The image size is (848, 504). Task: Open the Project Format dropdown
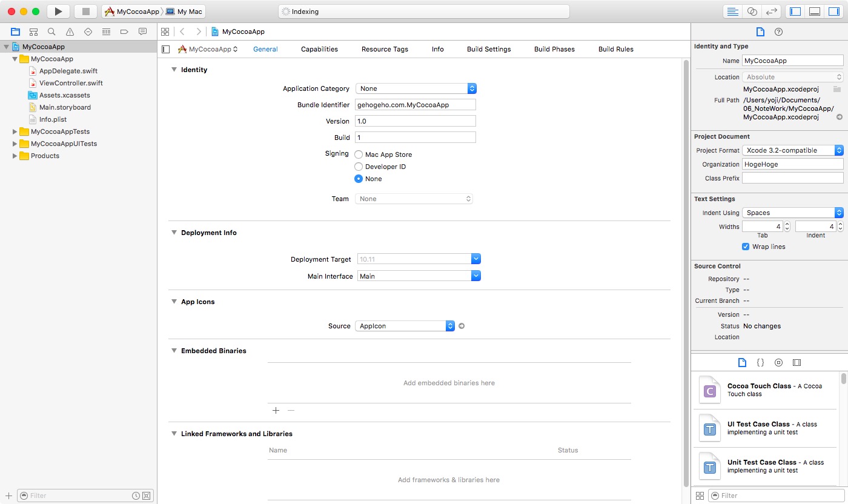(793, 150)
